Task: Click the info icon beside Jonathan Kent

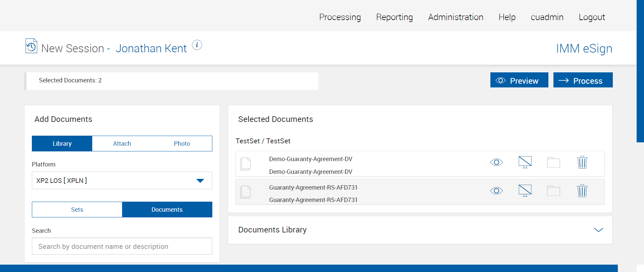Action: 197,45
